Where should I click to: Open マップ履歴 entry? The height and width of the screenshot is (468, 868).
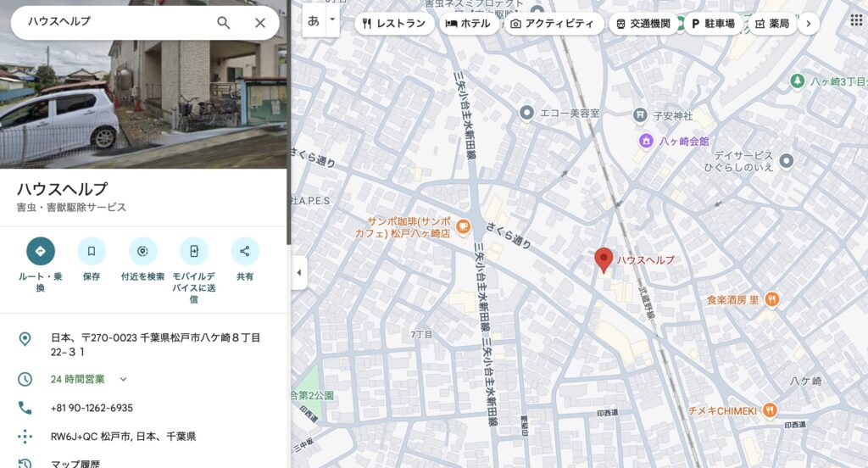[x=75, y=464]
